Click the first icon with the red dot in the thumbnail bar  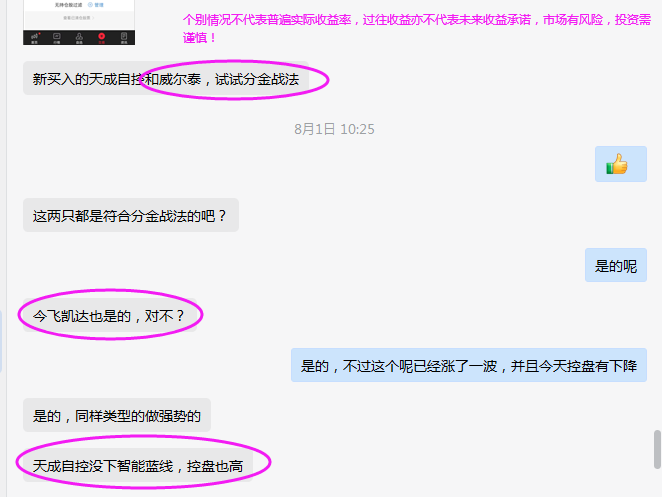[x=35, y=37]
